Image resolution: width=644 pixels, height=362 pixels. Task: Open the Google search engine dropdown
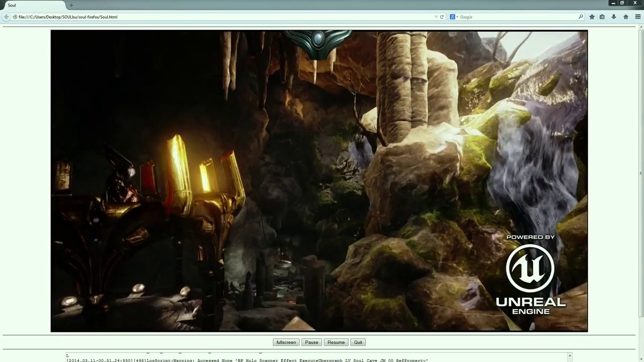tap(454, 17)
